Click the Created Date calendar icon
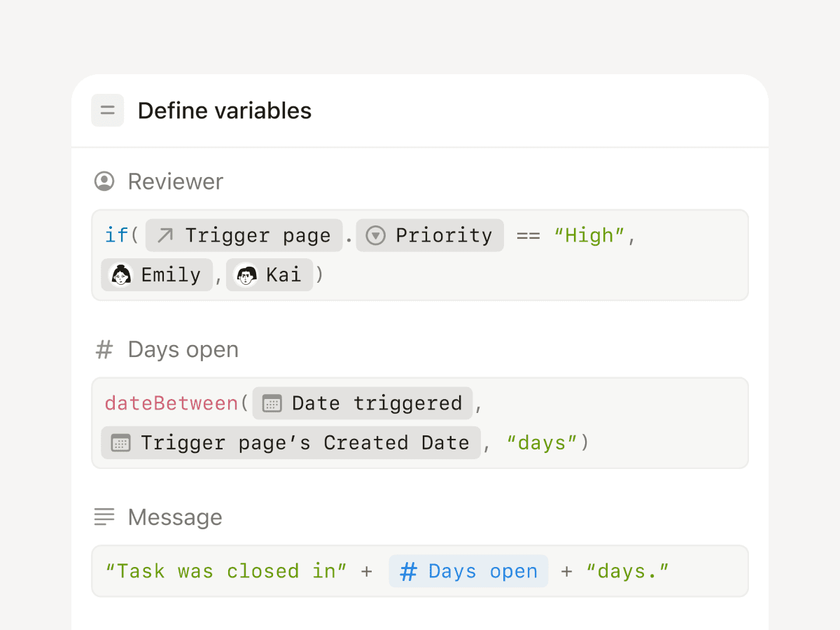Viewport: 840px width, 630px height. pos(121,443)
